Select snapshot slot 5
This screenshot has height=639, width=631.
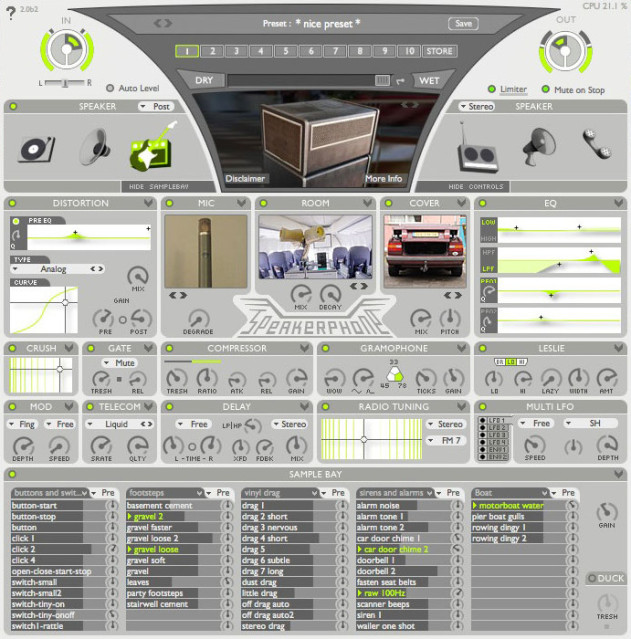click(x=286, y=51)
